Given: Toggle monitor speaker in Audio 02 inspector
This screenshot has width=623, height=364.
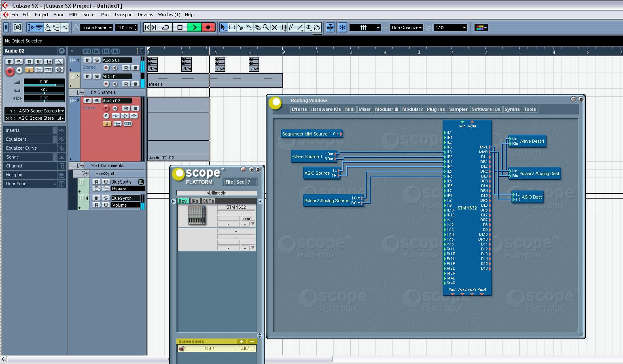Looking at the screenshot, I should 19,70.
